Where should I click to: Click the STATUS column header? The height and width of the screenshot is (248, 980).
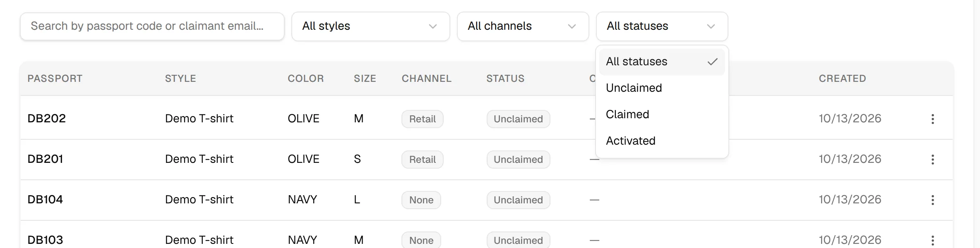click(505, 79)
